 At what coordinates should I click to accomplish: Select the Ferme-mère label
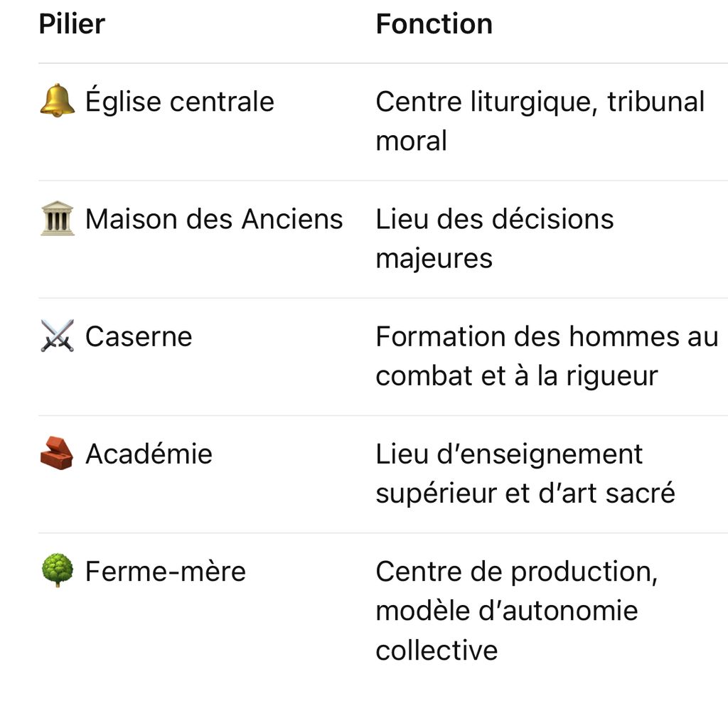coord(165,572)
